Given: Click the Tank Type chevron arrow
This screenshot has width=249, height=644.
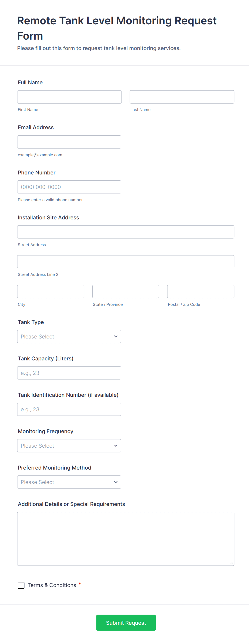Looking at the screenshot, I should (116, 337).
